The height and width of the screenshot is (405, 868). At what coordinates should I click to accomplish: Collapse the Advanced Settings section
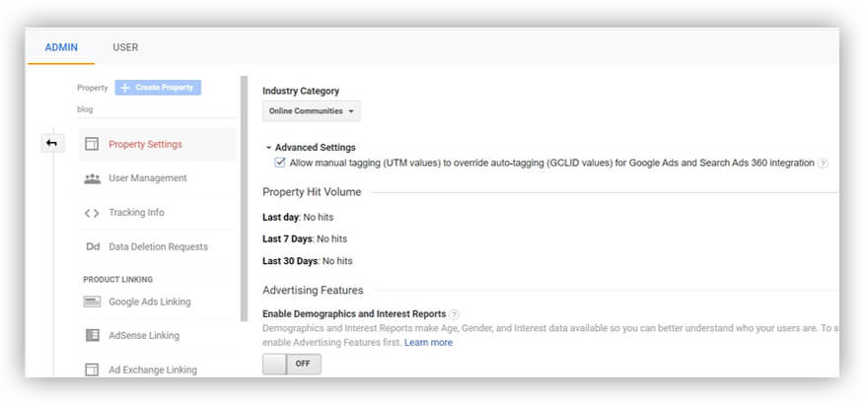point(268,148)
